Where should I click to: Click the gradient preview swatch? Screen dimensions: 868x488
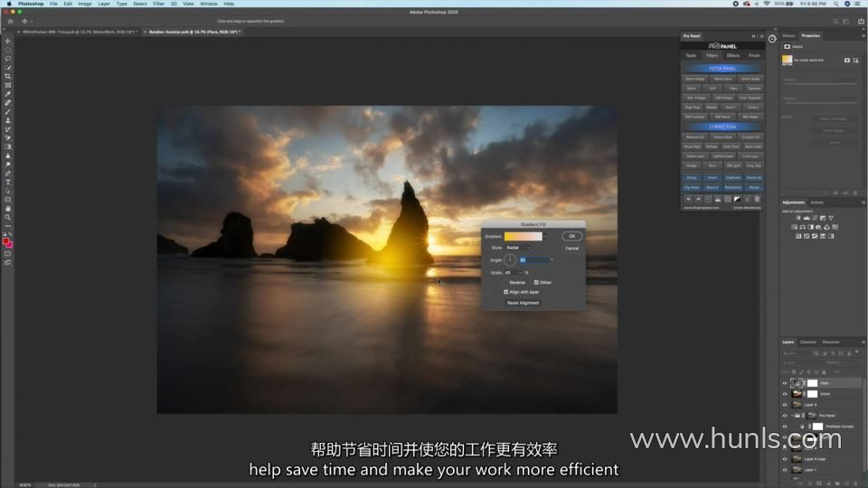pyautogui.click(x=524, y=236)
